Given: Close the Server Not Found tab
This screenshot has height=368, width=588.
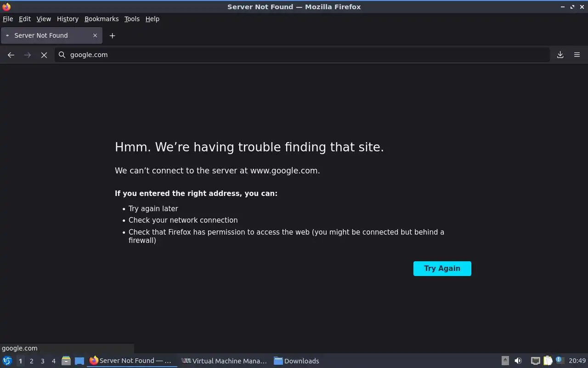Looking at the screenshot, I should tap(95, 35).
